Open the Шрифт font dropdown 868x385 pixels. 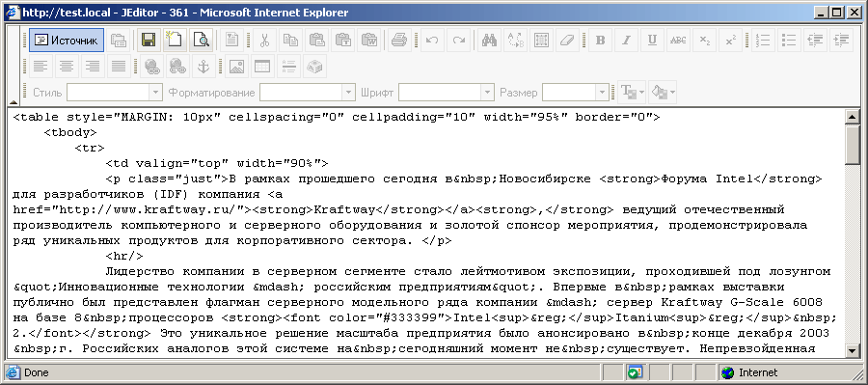[447, 93]
